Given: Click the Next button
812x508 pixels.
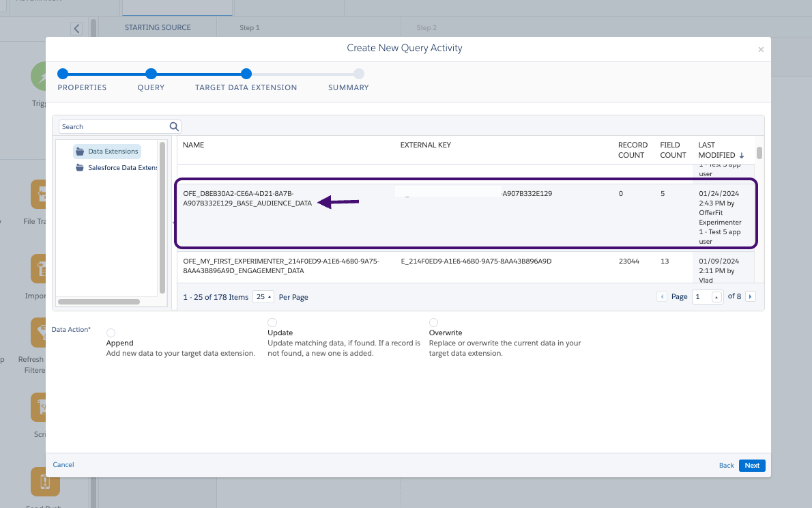Looking at the screenshot, I should pos(752,466).
